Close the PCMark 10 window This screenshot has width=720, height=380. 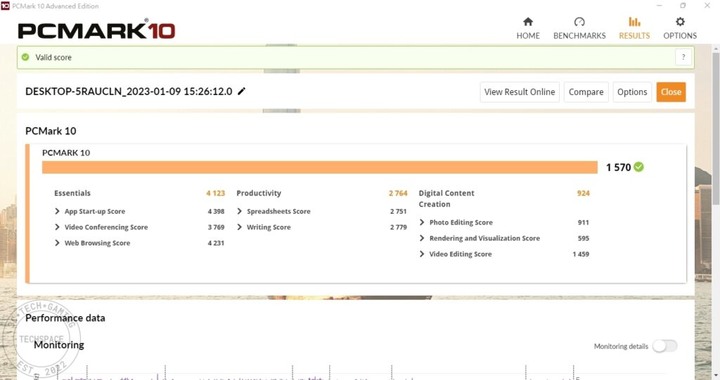pos(707,6)
